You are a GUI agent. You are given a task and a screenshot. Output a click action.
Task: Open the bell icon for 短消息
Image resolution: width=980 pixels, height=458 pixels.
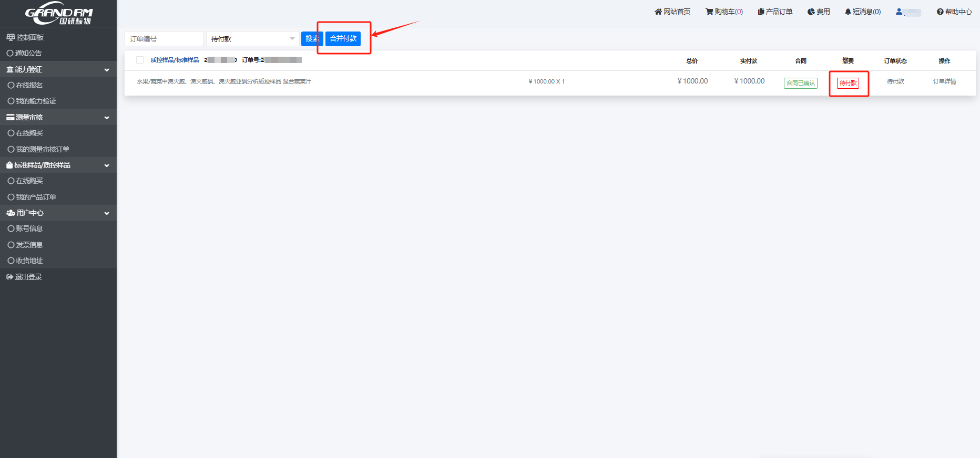click(x=848, y=12)
